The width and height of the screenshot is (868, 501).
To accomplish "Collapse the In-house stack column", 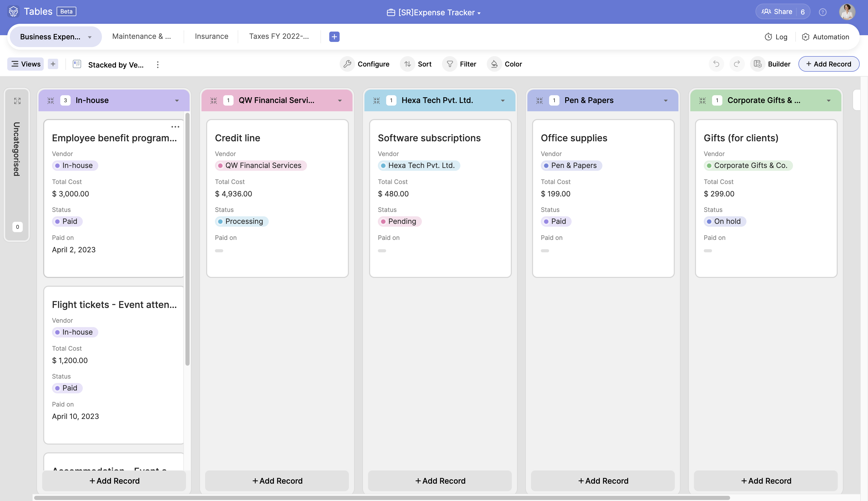I will 51,100.
